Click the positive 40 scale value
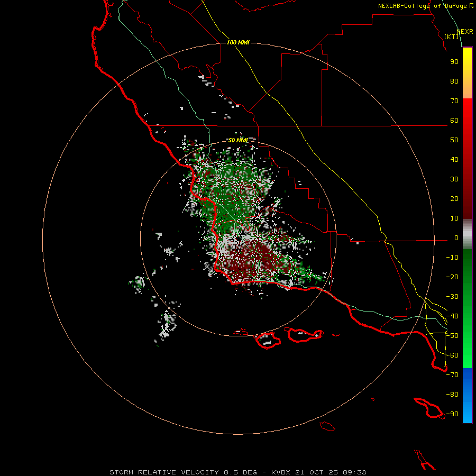 454,159
